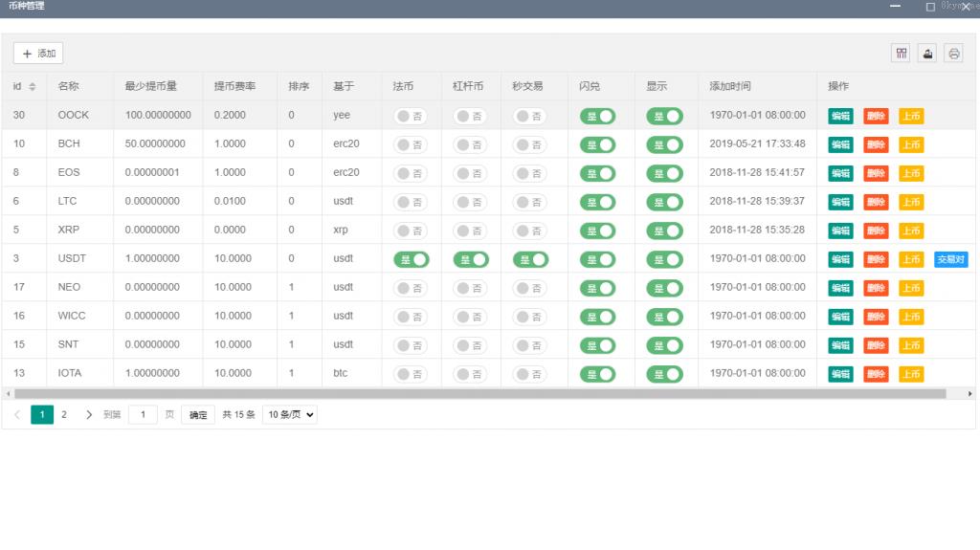The height and width of the screenshot is (550, 980).
Task: Click the 添加 add button
Action: coord(38,54)
